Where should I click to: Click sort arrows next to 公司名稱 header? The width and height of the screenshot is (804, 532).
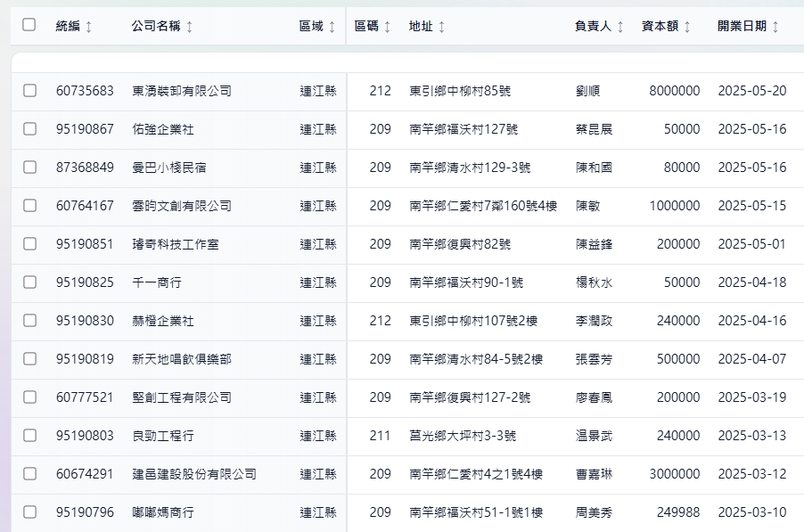pyautogui.click(x=189, y=27)
